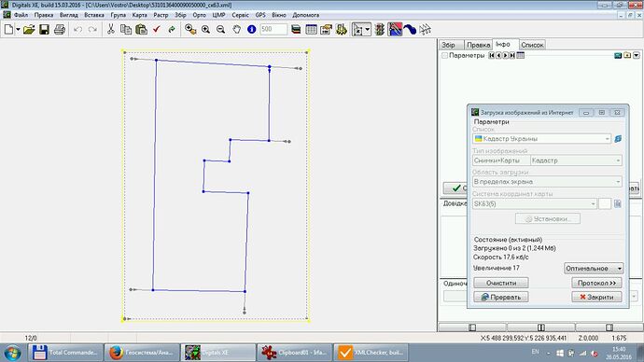The width and height of the screenshot is (644, 362).
Task: Click the green curved arrow icon
Action: [172, 29]
